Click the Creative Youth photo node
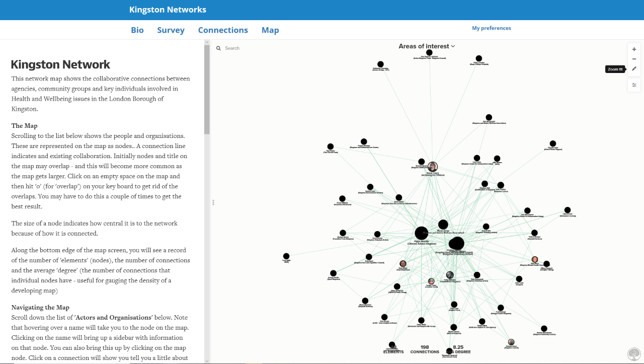The width and height of the screenshot is (644, 364). [x=431, y=281]
